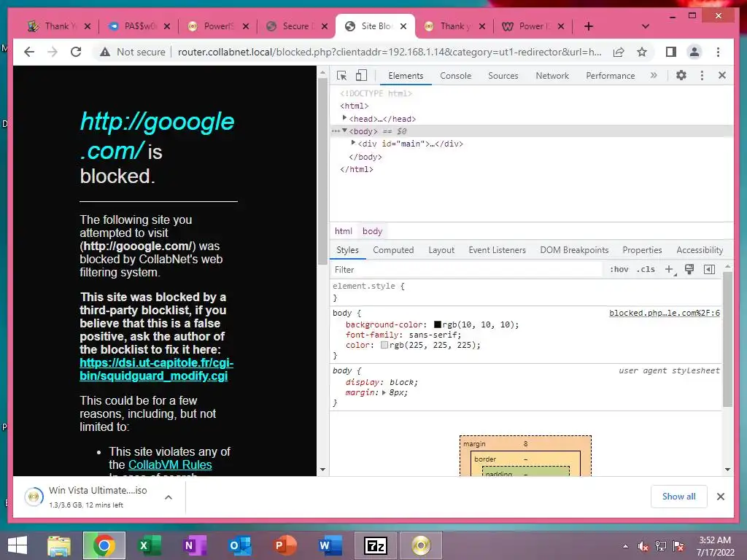
Task: Show hidden system tray icons
Action: (x=625, y=546)
